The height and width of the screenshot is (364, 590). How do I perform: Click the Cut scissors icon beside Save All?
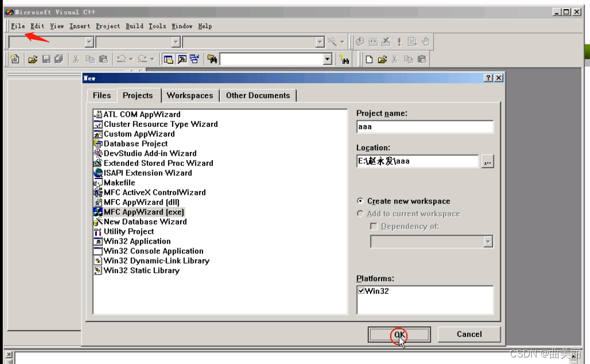click(76, 59)
